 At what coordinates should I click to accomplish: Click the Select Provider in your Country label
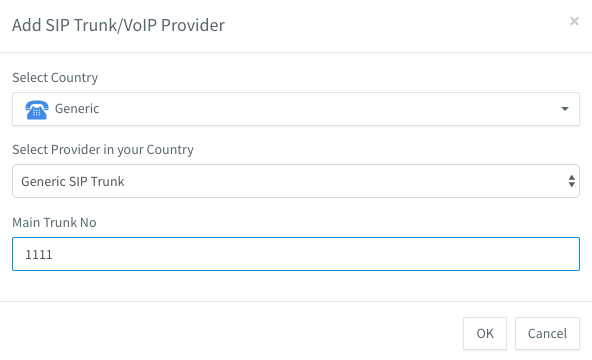click(x=103, y=150)
